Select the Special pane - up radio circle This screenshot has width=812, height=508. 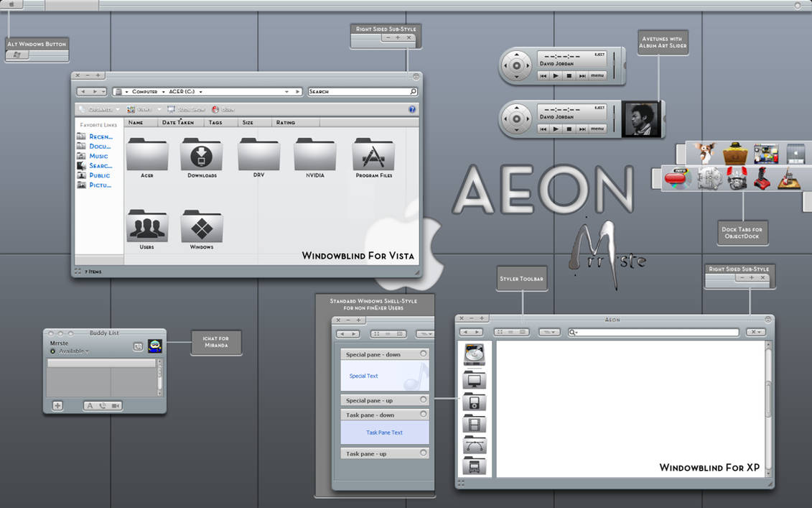(424, 400)
